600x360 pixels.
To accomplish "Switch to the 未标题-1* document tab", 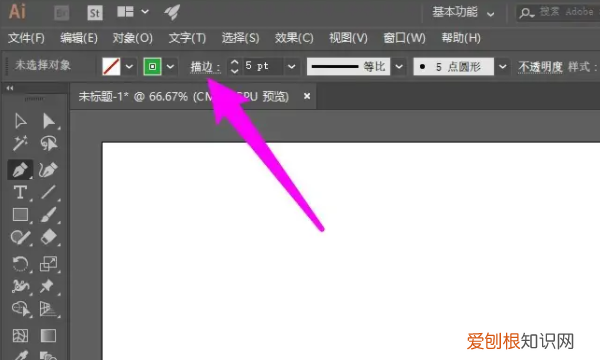I will coord(184,96).
